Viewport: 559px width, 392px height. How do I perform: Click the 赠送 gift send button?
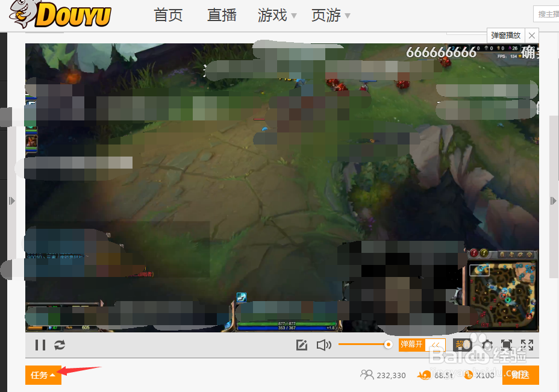520,375
